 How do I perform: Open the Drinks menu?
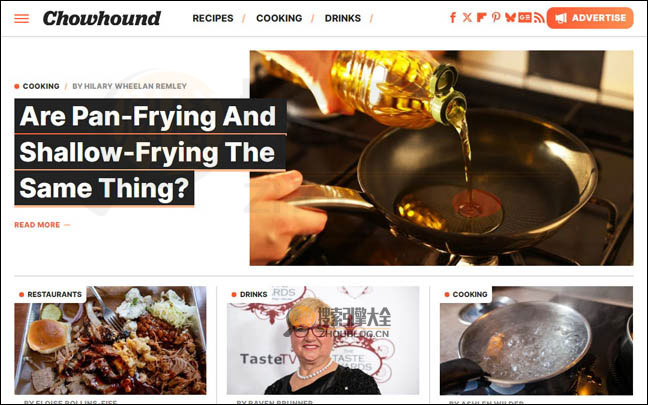click(x=343, y=18)
